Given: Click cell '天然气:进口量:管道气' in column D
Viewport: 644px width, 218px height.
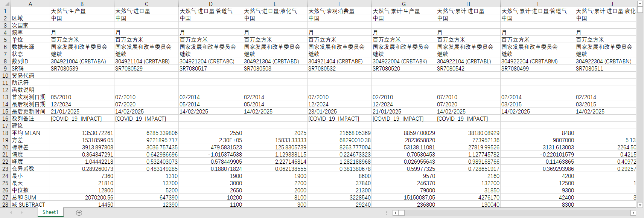Looking at the screenshot, I should click(x=211, y=11).
